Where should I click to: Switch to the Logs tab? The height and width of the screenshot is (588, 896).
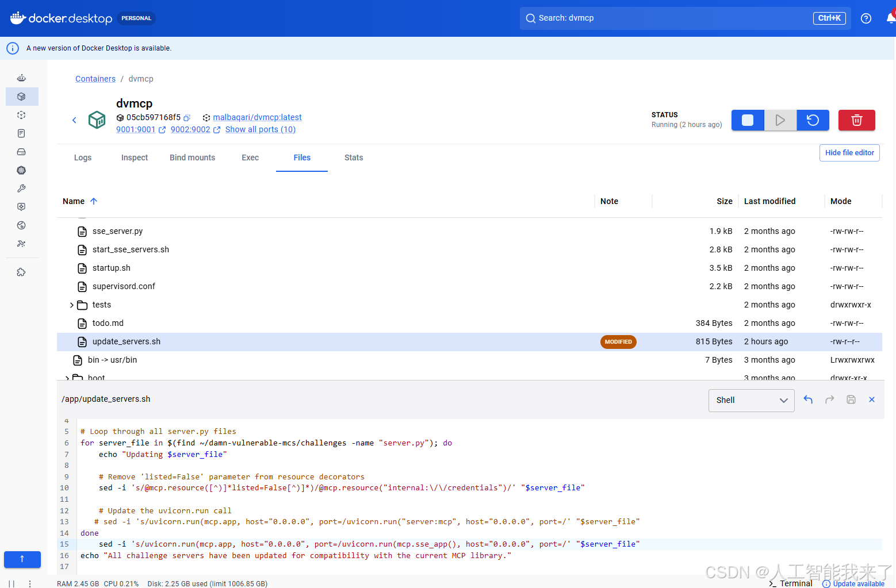[83, 157]
